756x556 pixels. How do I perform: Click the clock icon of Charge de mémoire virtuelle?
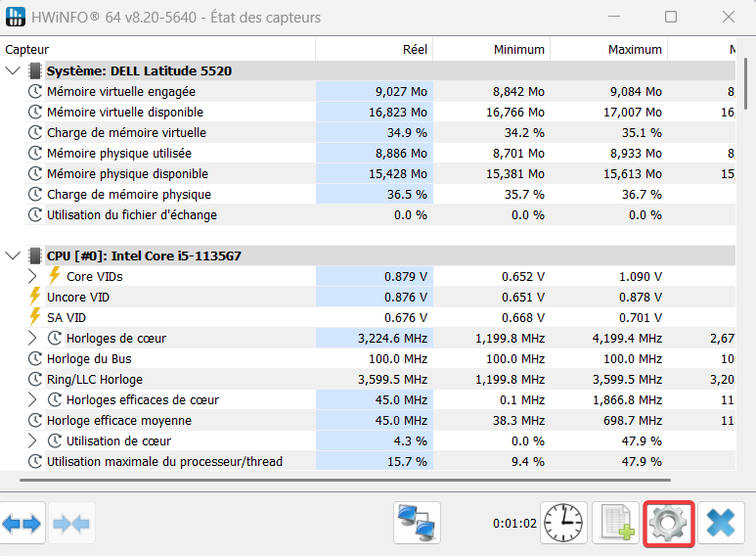click(34, 132)
